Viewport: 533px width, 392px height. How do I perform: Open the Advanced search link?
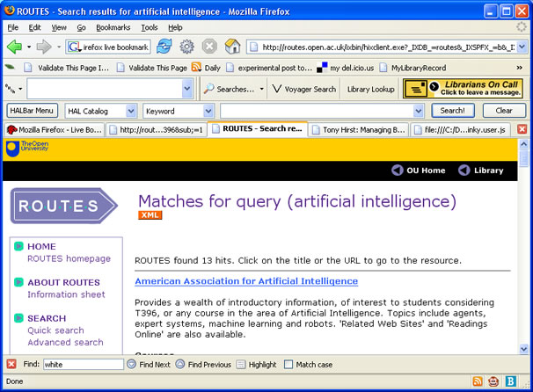[x=66, y=342]
